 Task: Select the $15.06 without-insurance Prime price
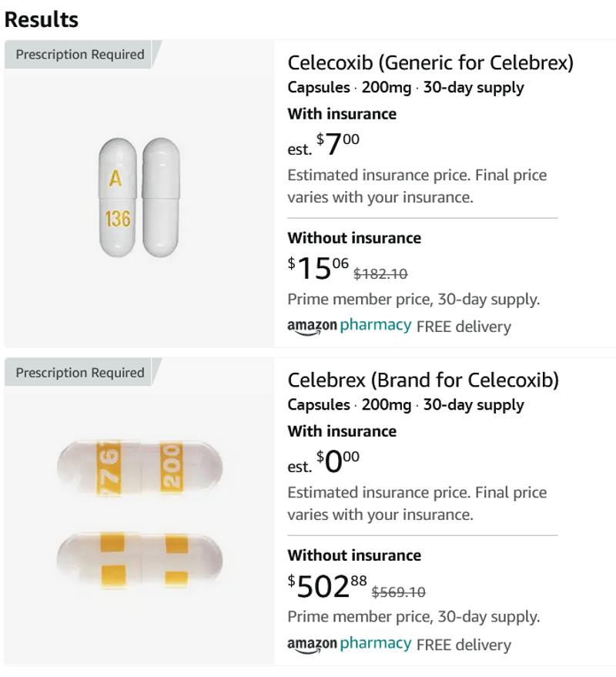tap(319, 268)
